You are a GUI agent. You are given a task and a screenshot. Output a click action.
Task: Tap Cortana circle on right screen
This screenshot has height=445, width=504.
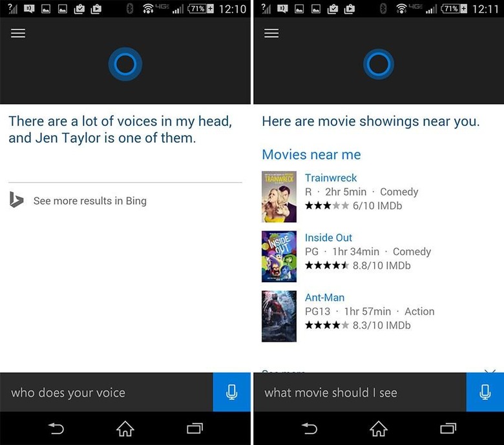point(378,64)
